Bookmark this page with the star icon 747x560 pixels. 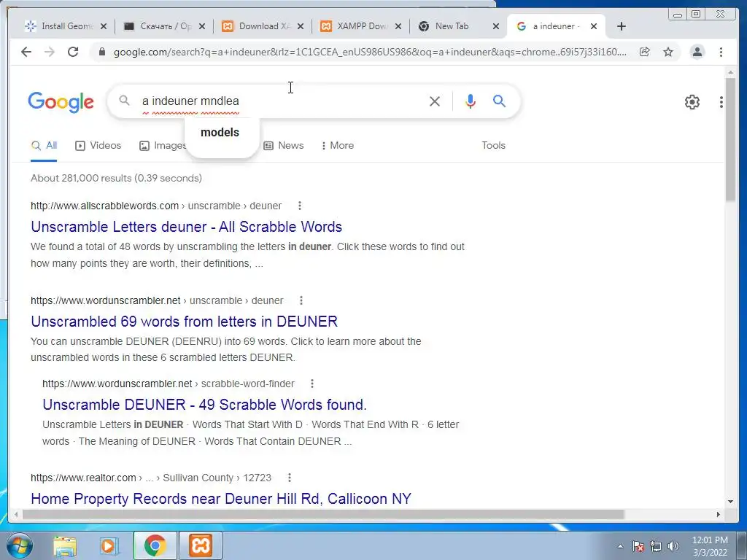668,52
